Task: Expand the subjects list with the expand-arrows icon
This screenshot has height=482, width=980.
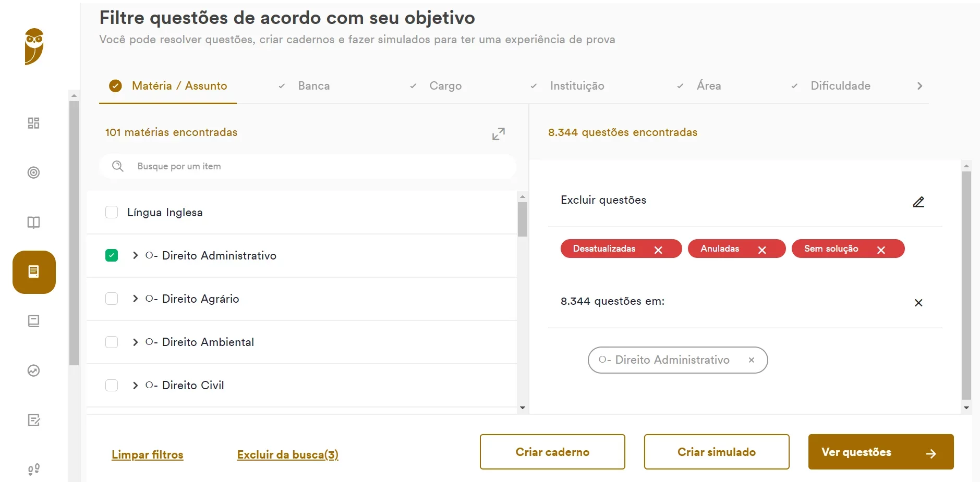Action: tap(499, 134)
